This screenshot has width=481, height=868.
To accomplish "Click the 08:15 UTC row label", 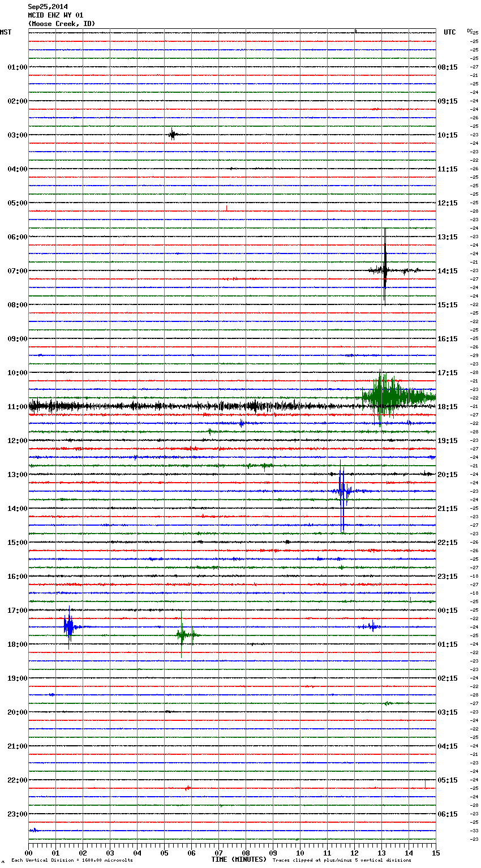I will point(448,67).
